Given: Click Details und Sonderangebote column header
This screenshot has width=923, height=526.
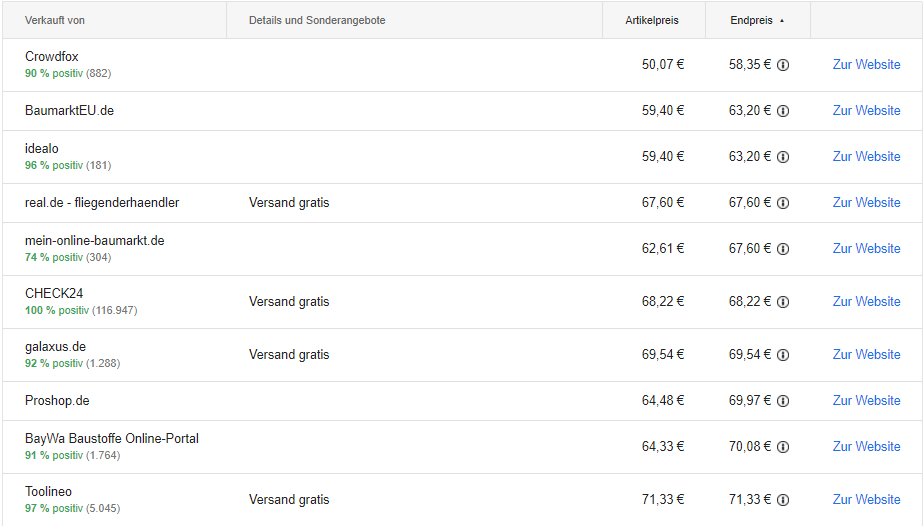Looking at the screenshot, I should point(317,20).
